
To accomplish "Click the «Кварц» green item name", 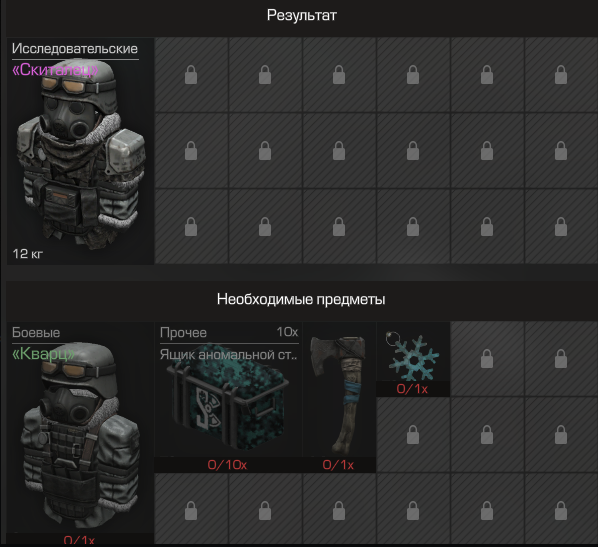I will 43,354.
